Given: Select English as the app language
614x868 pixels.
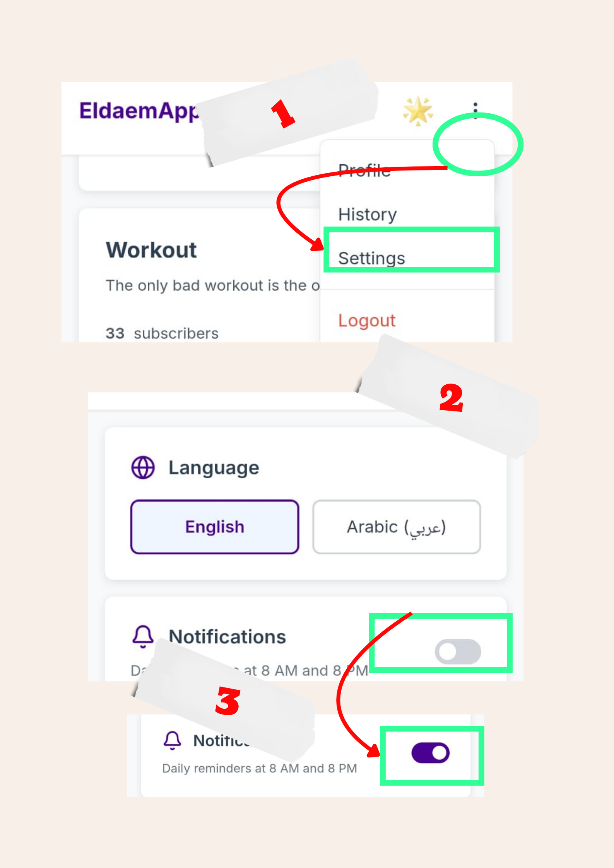Looking at the screenshot, I should pyautogui.click(x=214, y=526).
